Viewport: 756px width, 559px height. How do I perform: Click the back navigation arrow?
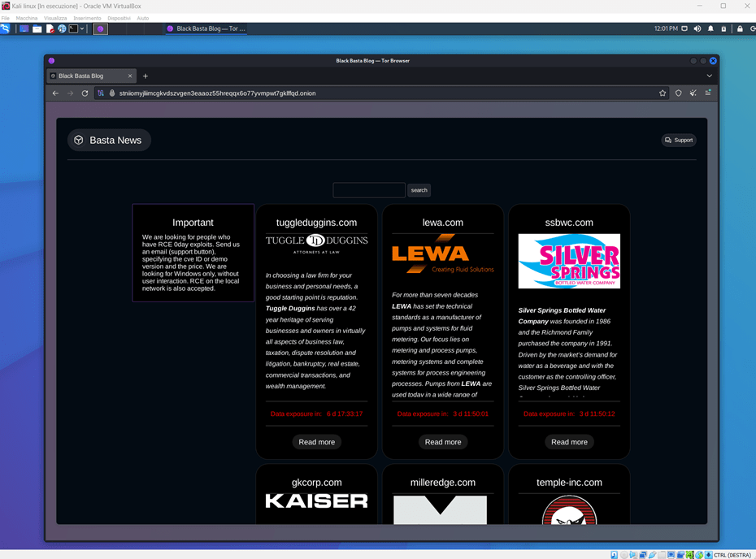[x=55, y=93]
